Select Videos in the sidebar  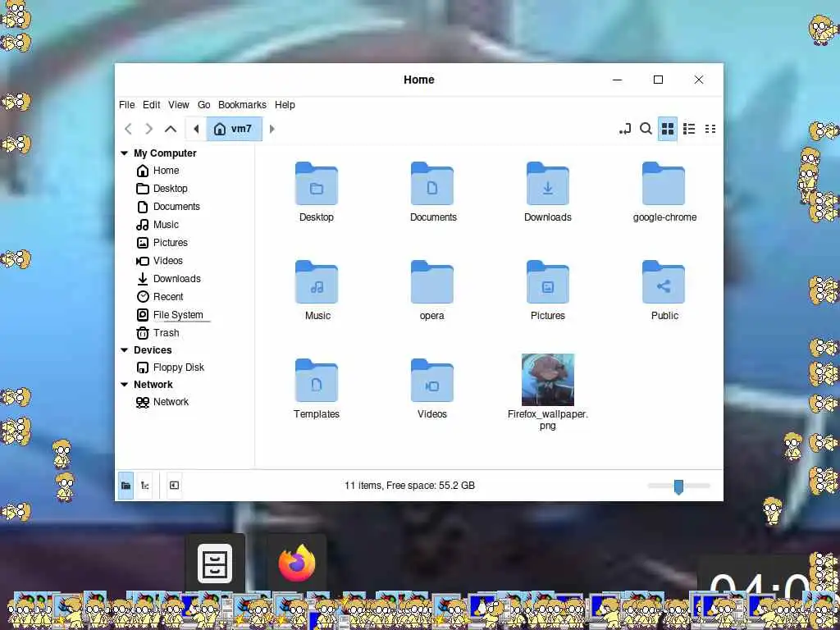[x=167, y=261]
